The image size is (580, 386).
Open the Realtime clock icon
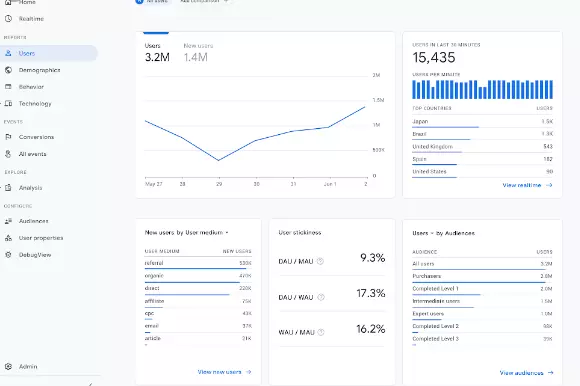coord(9,18)
